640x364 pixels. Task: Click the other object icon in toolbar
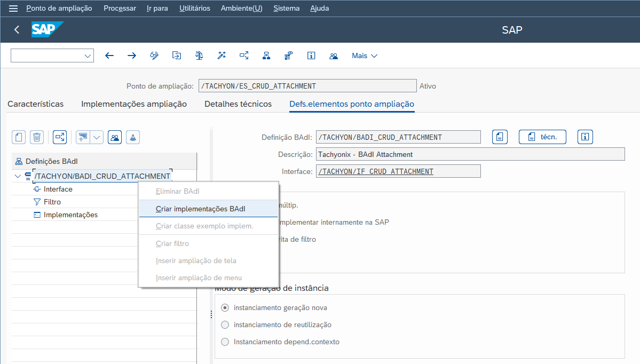pyautogui.click(x=176, y=56)
